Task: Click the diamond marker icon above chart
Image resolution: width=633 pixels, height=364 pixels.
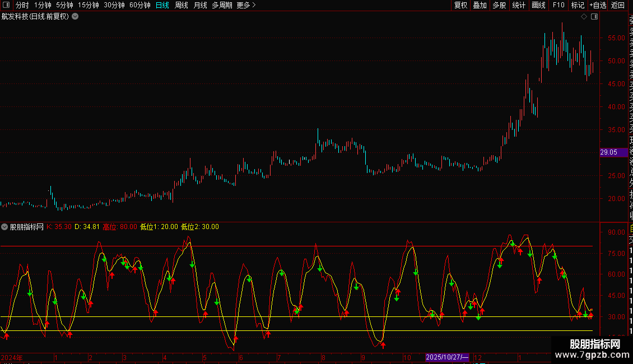Action: pos(584,17)
